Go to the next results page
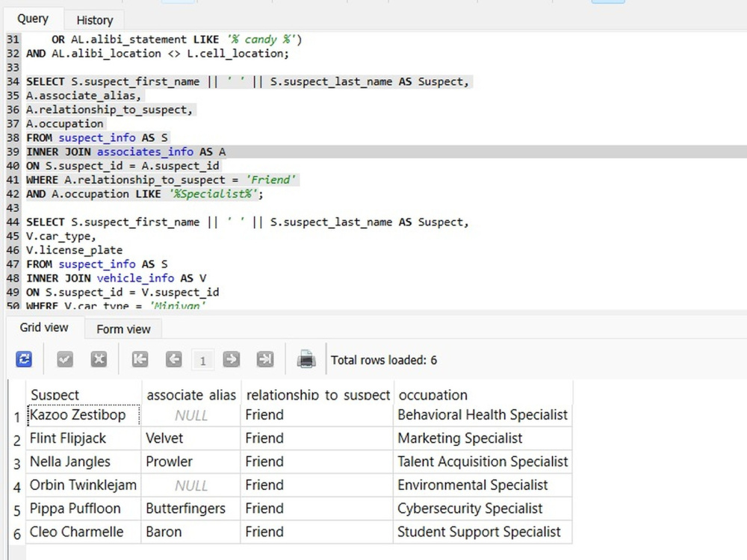 click(x=231, y=359)
